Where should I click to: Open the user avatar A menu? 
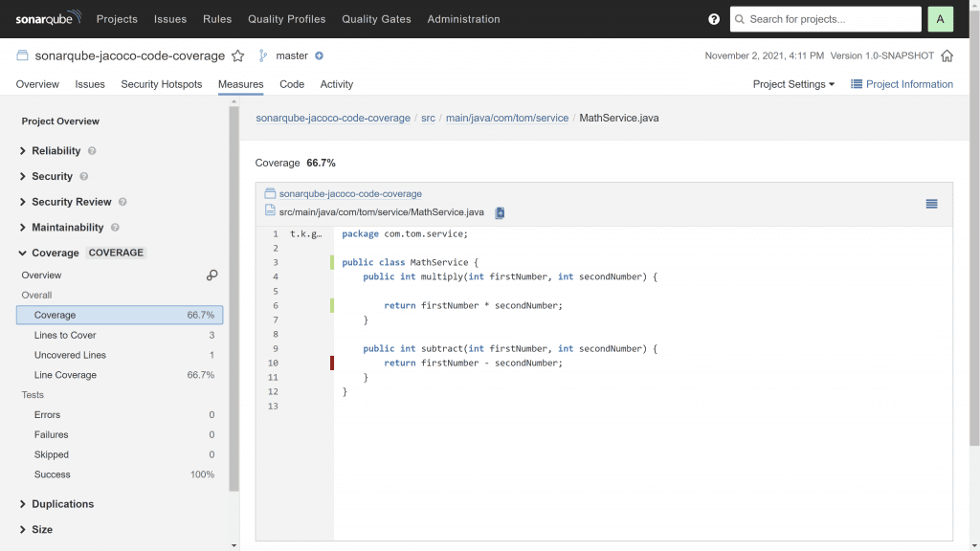coord(940,19)
